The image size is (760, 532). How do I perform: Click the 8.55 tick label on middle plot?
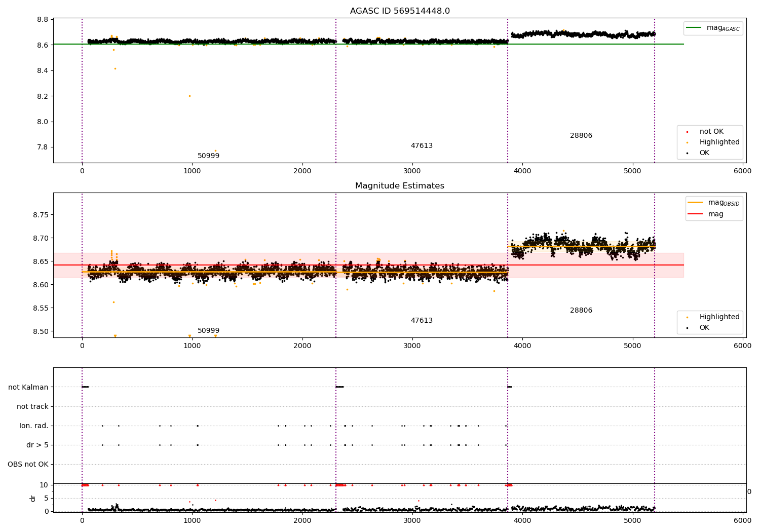pos(41,308)
